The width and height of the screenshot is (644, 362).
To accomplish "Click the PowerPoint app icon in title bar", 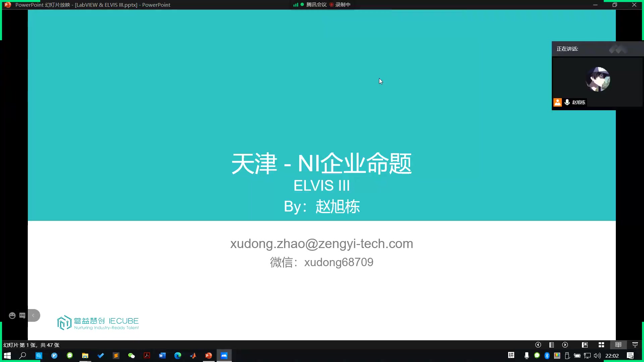I will [7, 5].
